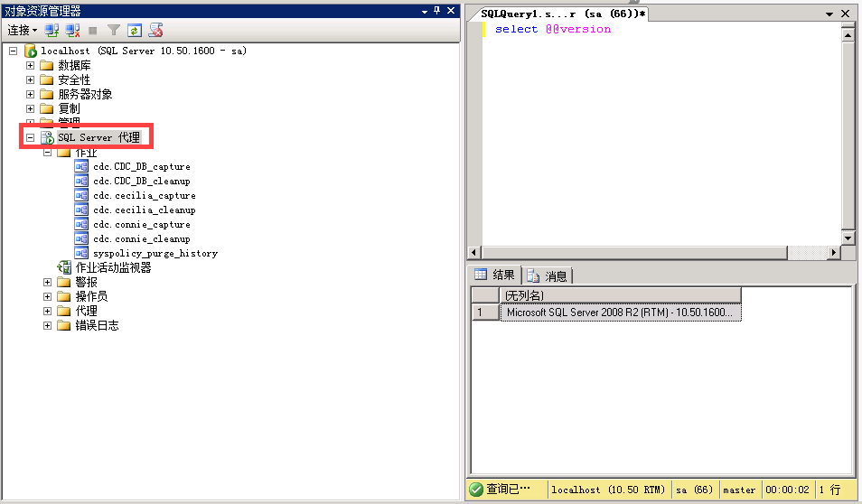862x504 pixels.
Task: Expand the 警报 folder
Action: pyautogui.click(x=47, y=282)
